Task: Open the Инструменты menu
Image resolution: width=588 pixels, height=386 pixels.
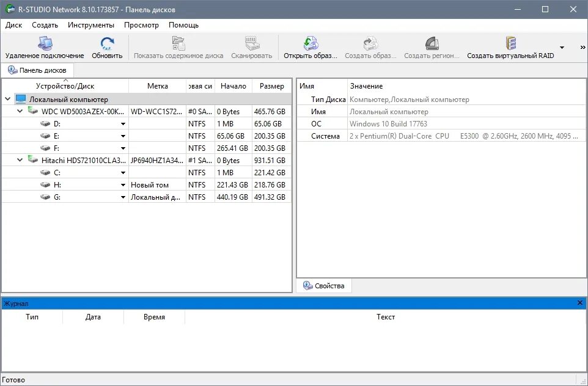Action: [91, 25]
